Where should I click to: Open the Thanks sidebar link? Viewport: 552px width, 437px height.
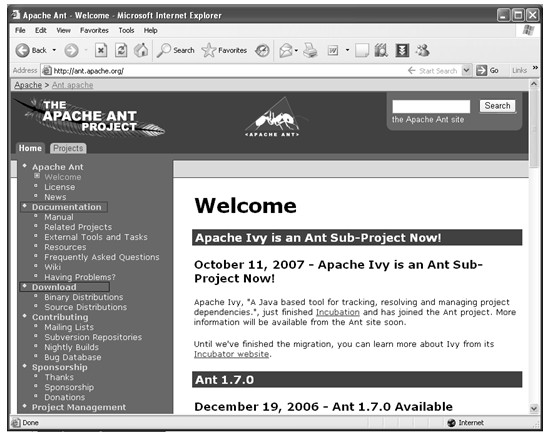(x=59, y=377)
